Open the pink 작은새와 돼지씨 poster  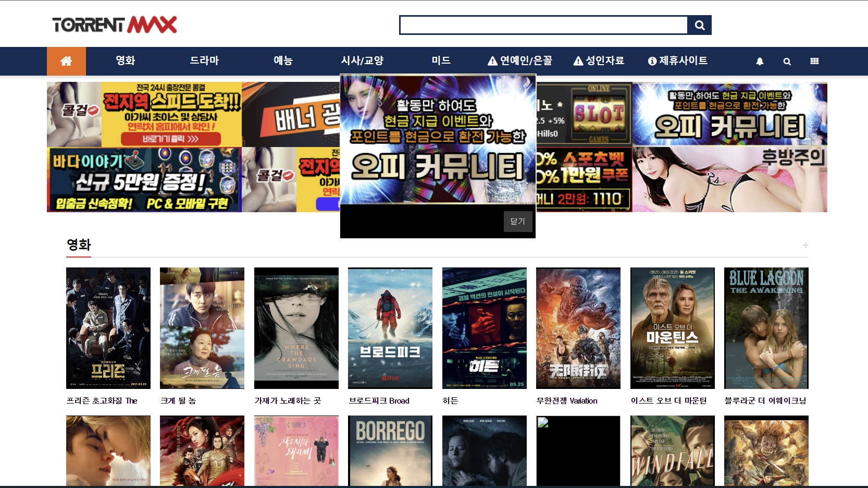[296, 451]
